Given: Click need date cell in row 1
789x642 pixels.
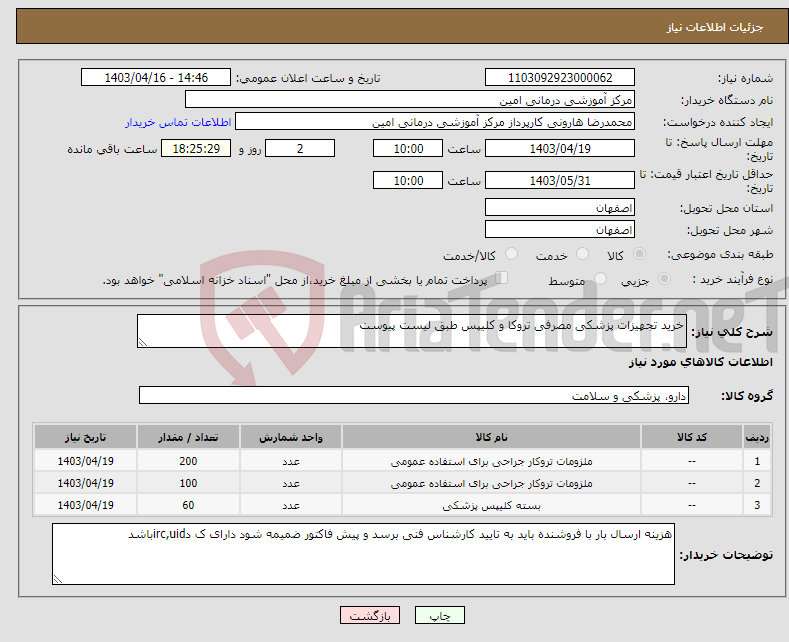Looking at the screenshot, I should pyautogui.click(x=86, y=461).
